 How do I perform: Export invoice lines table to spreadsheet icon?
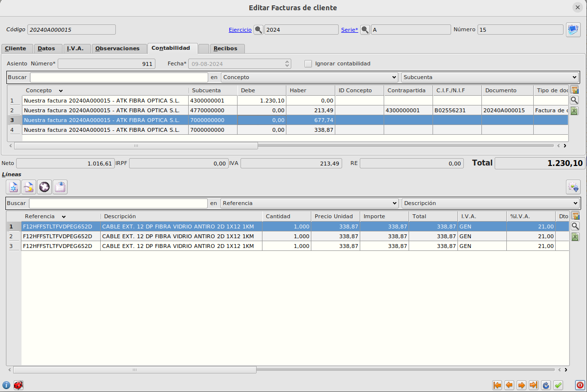(575, 237)
